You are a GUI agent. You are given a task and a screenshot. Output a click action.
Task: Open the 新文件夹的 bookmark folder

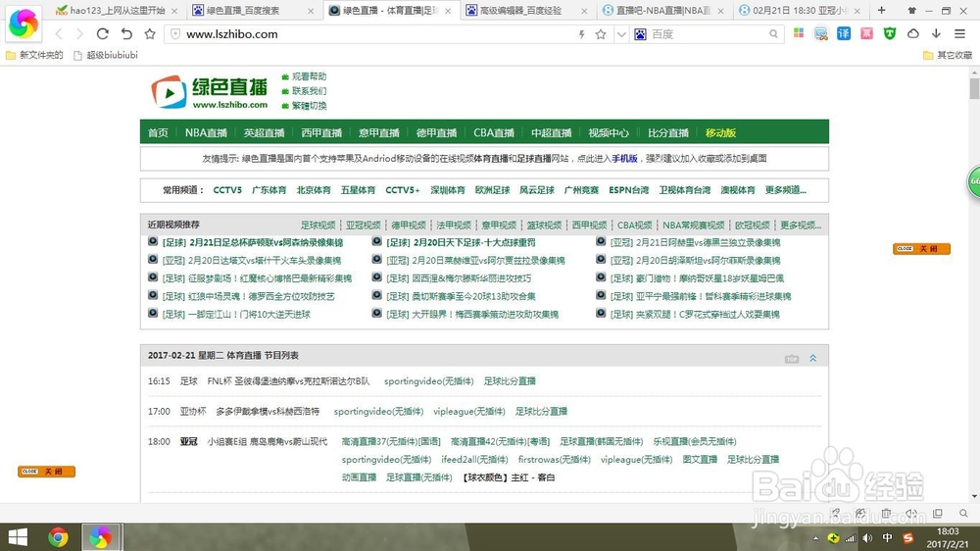click(34, 55)
